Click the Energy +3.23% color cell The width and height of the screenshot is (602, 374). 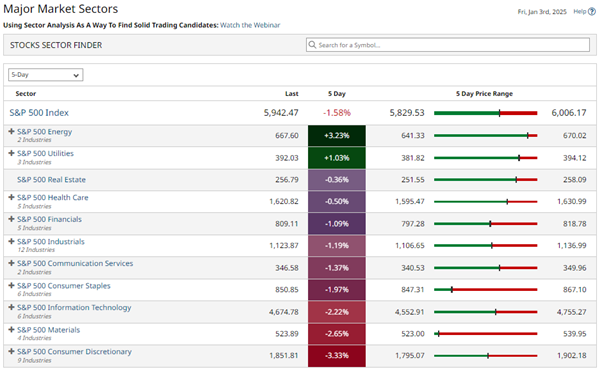coord(337,136)
